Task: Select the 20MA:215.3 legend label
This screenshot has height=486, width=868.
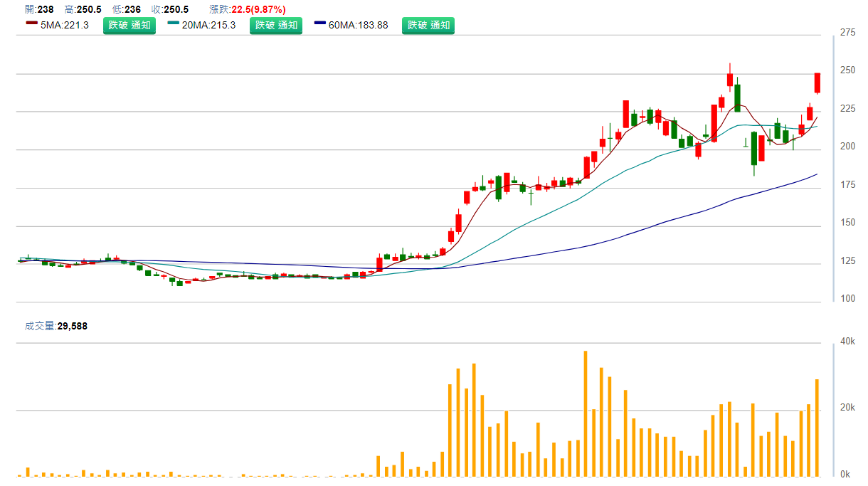Action: 208,25
